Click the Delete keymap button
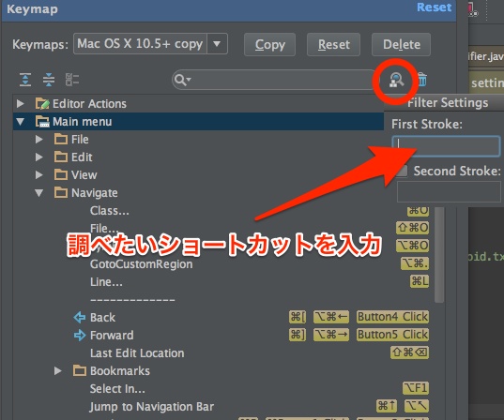Image resolution: width=504 pixels, height=420 pixels. tap(401, 44)
